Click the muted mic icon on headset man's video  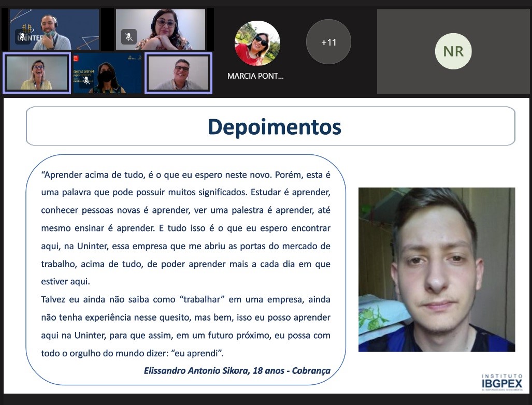(23, 37)
